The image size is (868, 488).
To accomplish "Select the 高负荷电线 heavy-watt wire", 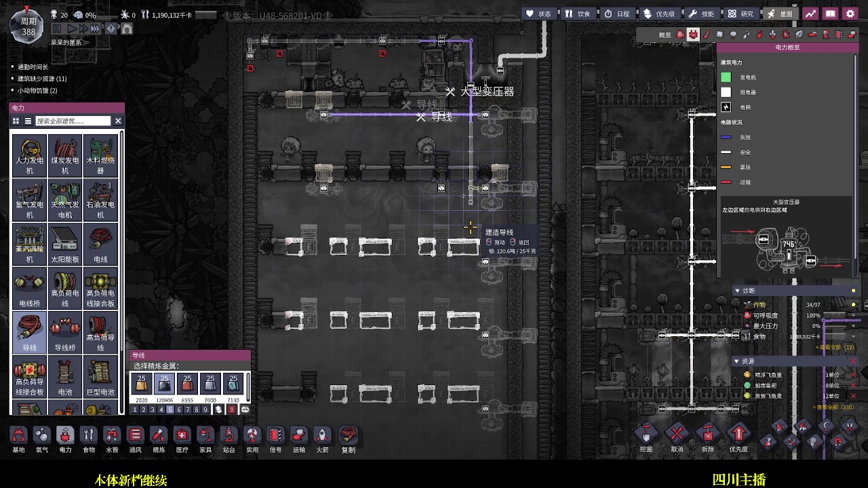I will (x=65, y=287).
